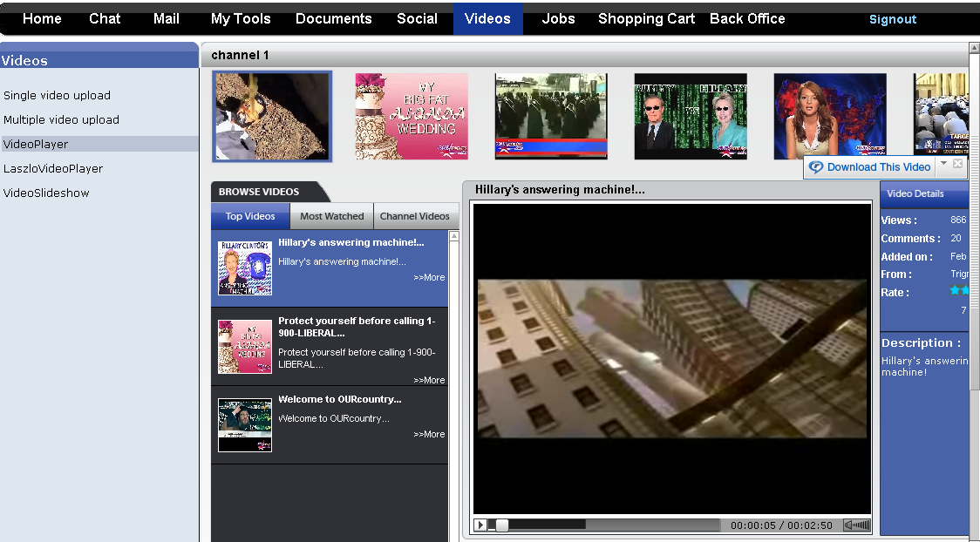Open the Jobs menu in the top navigation
Viewport: 980px width, 542px height.
click(558, 18)
